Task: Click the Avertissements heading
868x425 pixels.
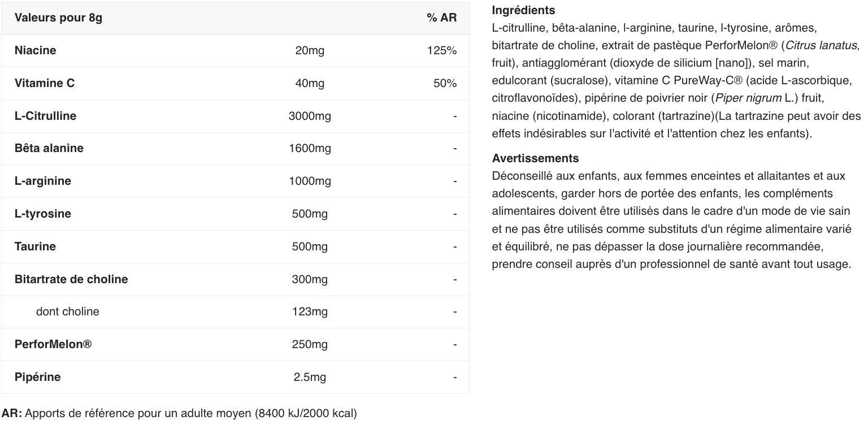Action: 535,158
